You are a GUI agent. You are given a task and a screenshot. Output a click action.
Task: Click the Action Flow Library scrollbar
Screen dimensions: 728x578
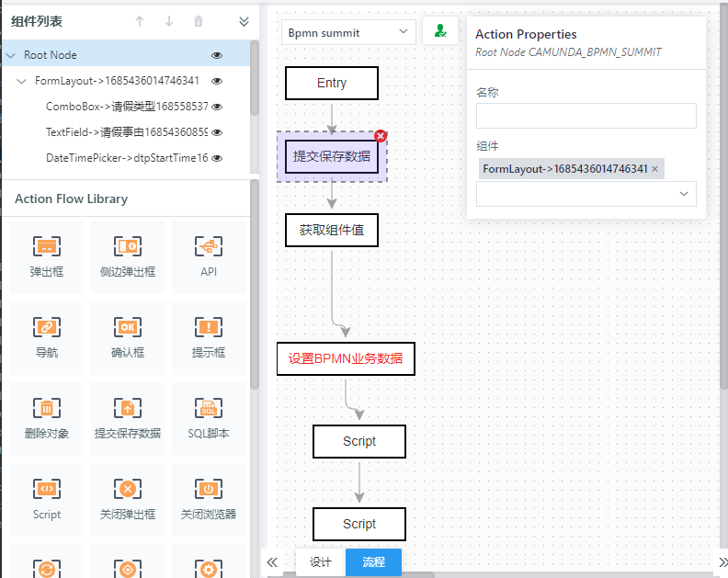[255, 285]
